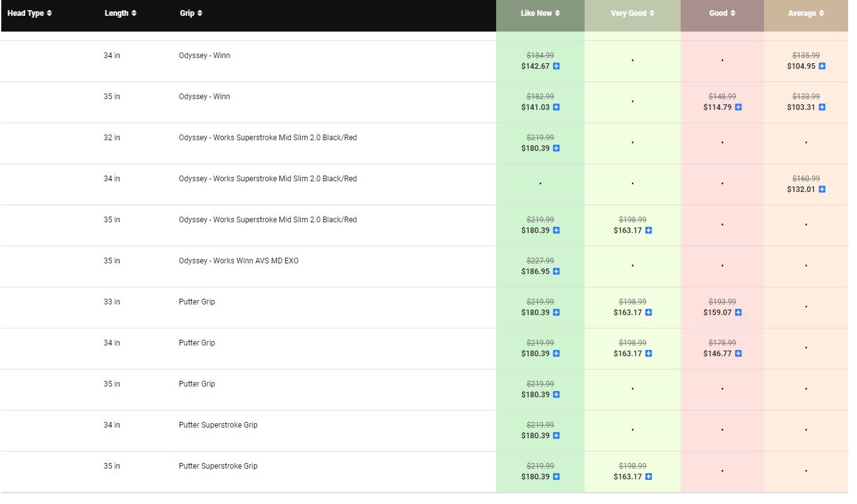857x504 pixels.
Task: Click the plus icon beside the $142.67 price
Action: (x=556, y=66)
